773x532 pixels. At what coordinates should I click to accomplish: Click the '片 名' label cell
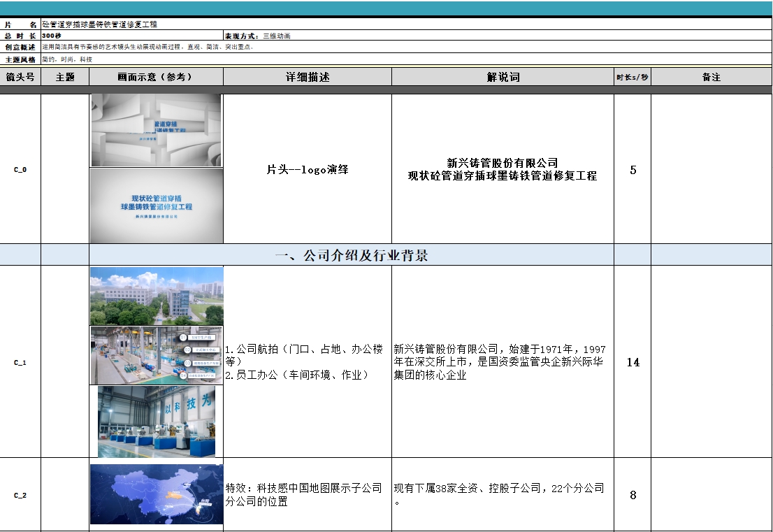click(x=20, y=24)
